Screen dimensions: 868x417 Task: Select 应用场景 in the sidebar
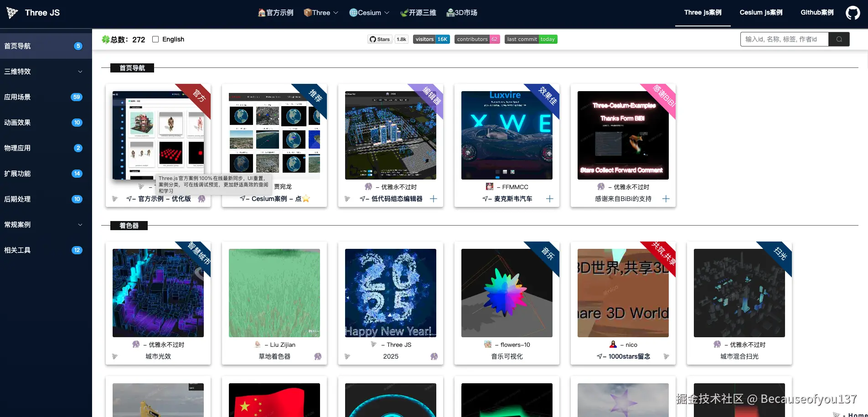(x=46, y=97)
